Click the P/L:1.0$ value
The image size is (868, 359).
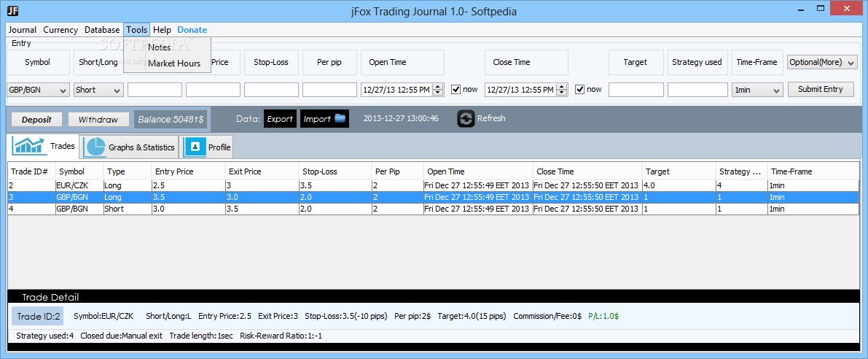(603, 317)
